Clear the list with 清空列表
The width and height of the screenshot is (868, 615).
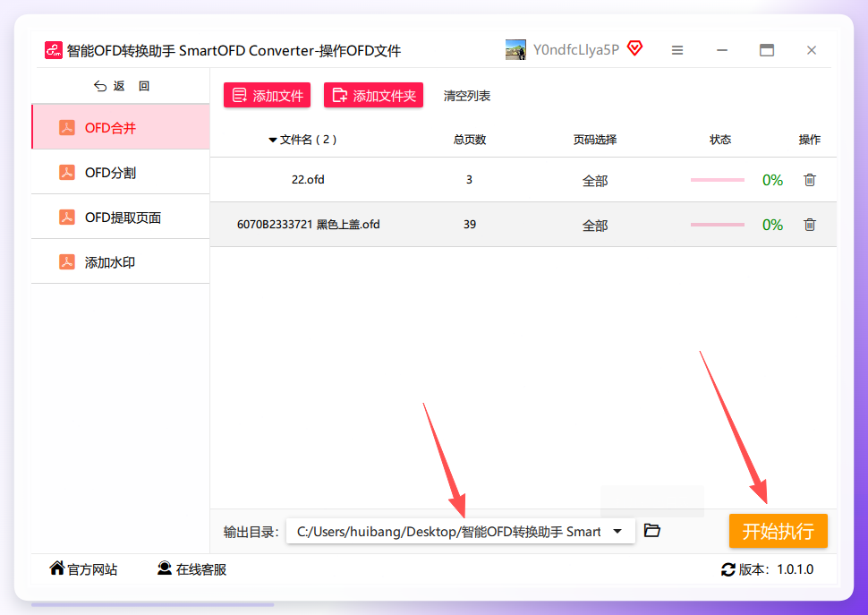[x=466, y=96]
